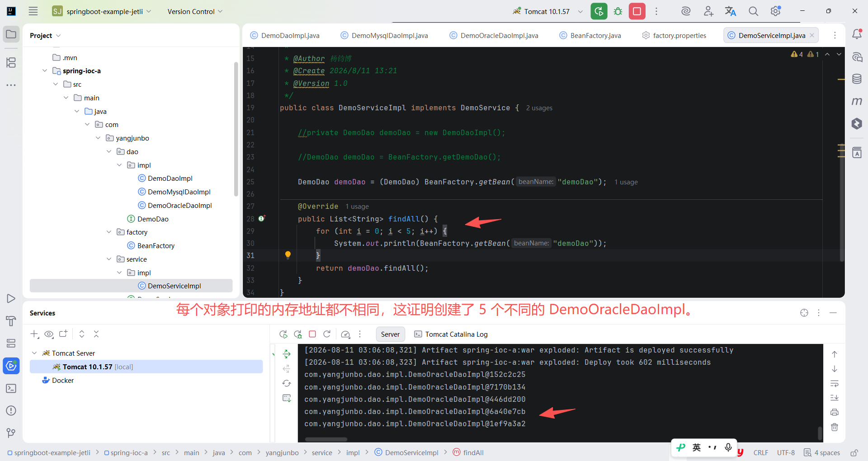868x461 pixels.
Task: Click the UTF-8 encoding in status bar
Action: [786, 452]
